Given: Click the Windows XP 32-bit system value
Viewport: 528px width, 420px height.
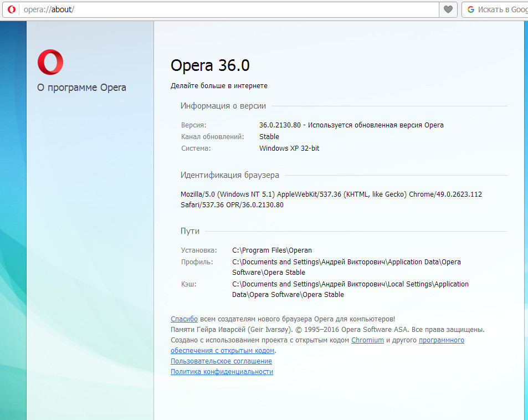Looking at the screenshot, I should point(289,148).
